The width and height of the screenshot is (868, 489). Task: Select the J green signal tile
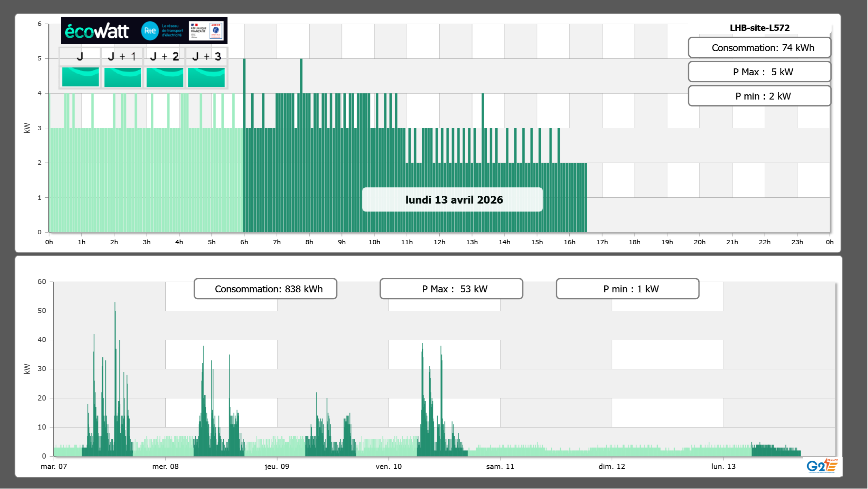point(81,77)
